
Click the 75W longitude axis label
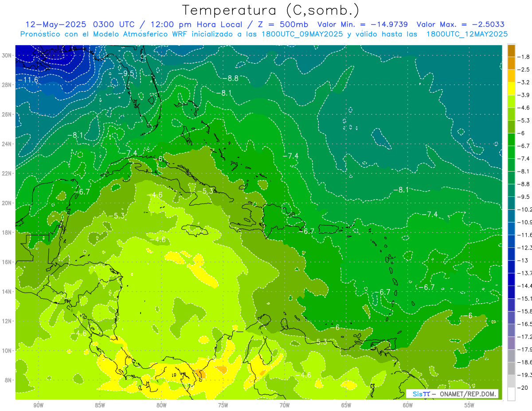[x=223, y=405]
